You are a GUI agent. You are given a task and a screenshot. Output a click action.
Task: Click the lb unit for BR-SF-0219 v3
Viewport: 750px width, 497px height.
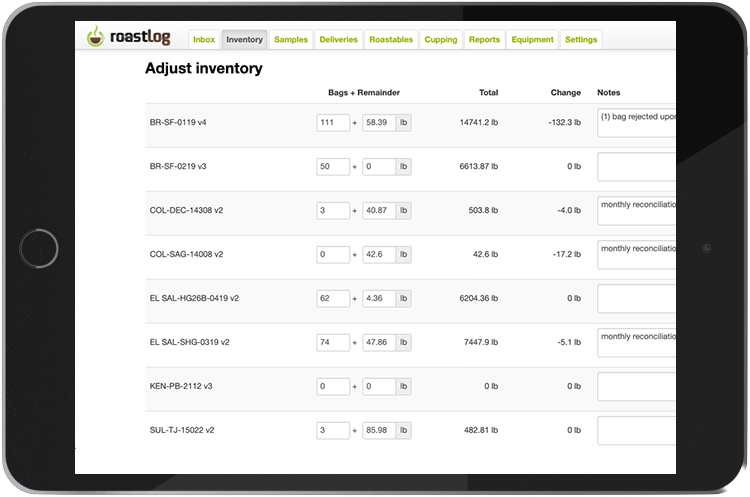(403, 167)
